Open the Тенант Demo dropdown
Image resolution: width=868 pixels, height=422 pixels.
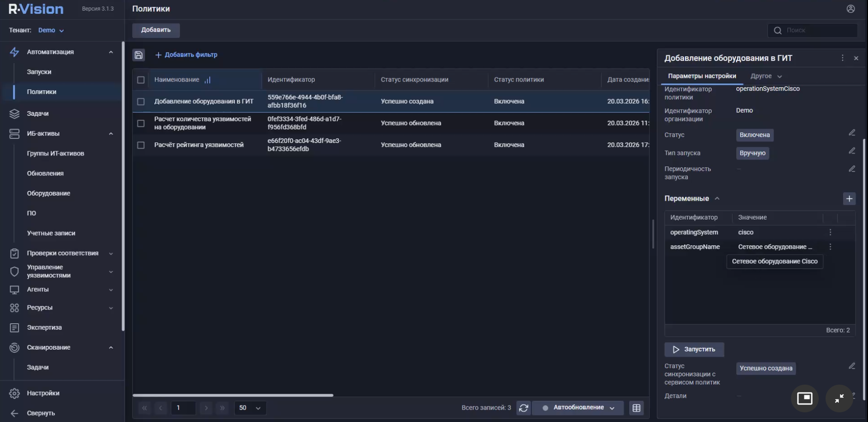click(51, 30)
